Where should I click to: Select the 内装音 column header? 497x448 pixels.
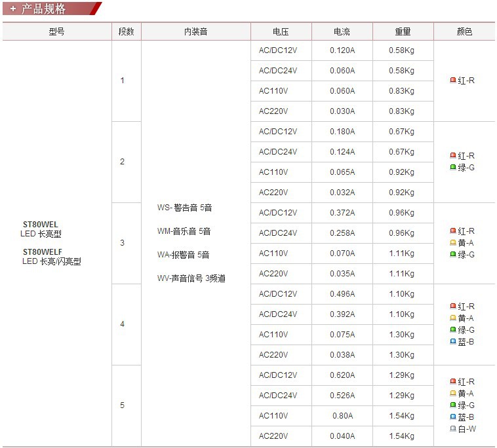pyautogui.click(x=195, y=31)
